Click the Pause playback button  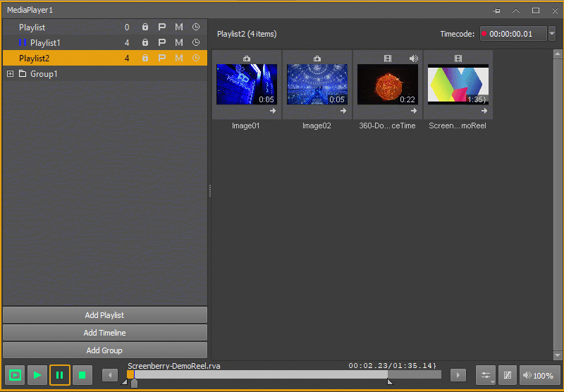(x=60, y=375)
